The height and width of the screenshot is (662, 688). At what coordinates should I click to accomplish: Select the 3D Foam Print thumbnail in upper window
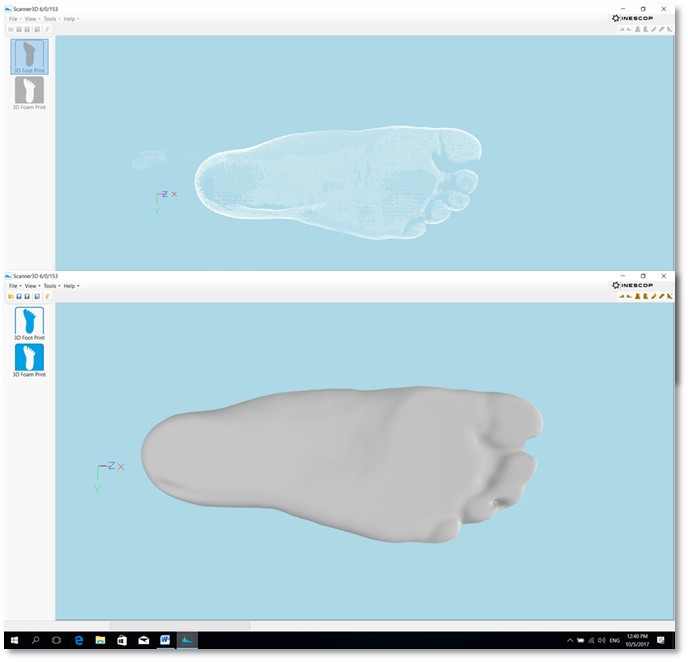click(29, 92)
